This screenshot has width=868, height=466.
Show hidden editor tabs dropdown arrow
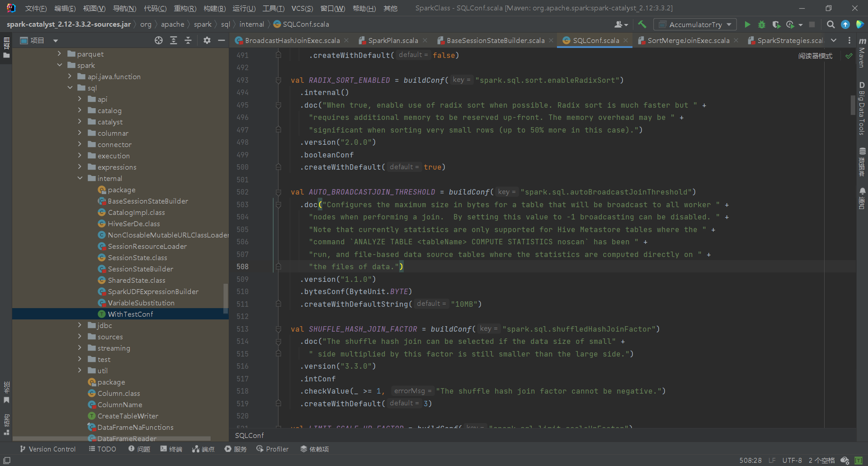[834, 41]
